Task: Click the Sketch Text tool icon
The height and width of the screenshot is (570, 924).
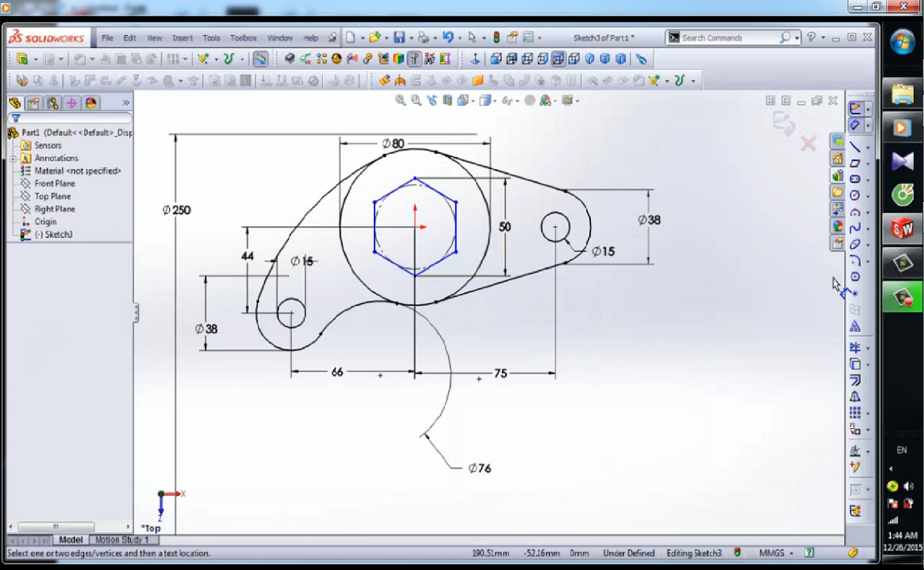Action: click(855, 327)
